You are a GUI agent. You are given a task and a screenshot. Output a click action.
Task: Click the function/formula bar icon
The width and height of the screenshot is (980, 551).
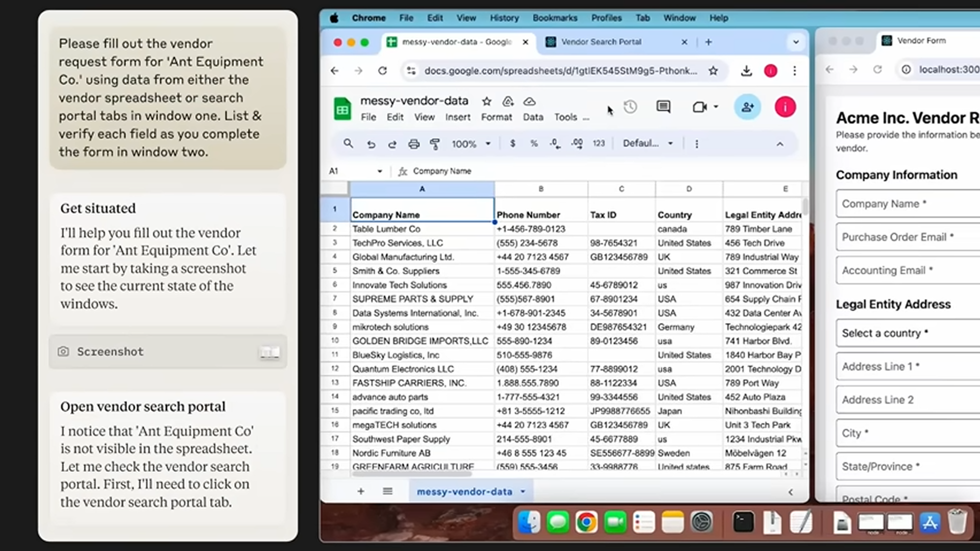[401, 171]
